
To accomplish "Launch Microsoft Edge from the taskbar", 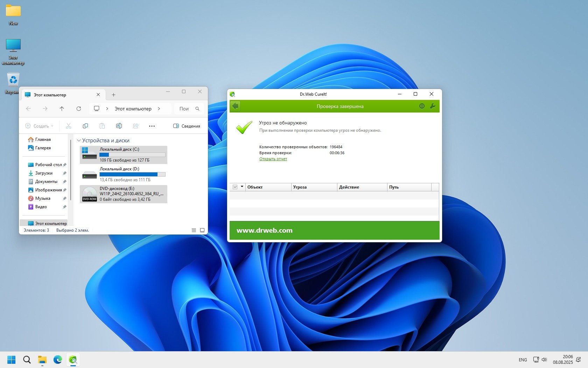I will pos(58,360).
